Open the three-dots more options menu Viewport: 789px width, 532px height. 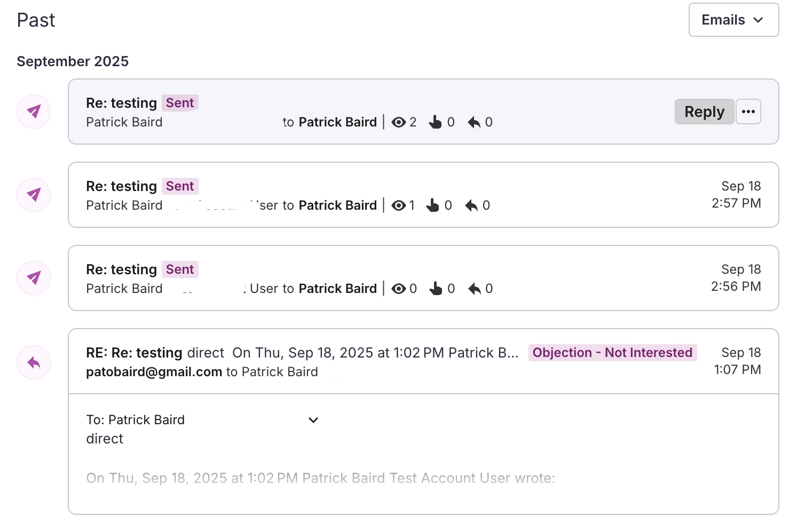pyautogui.click(x=748, y=112)
